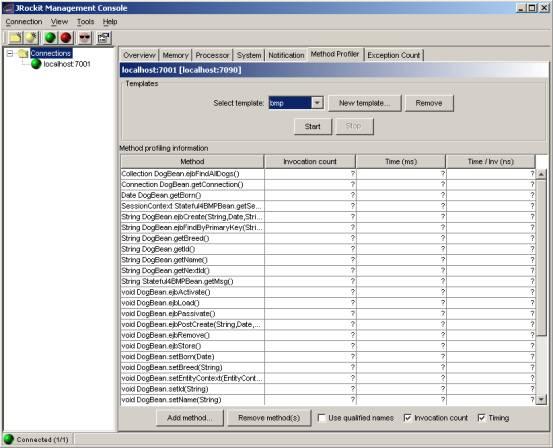Click the green connect toolbar button
Image resolution: width=553 pixels, height=448 pixels.
click(x=50, y=37)
